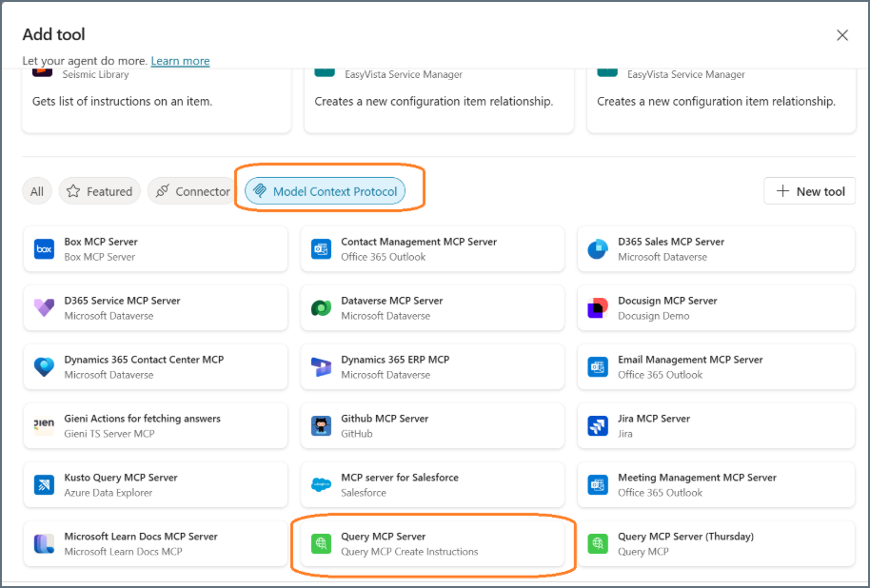Screen dimensions: 870x588
Task: Click the plug icon on Connector filter
Action: tap(162, 191)
